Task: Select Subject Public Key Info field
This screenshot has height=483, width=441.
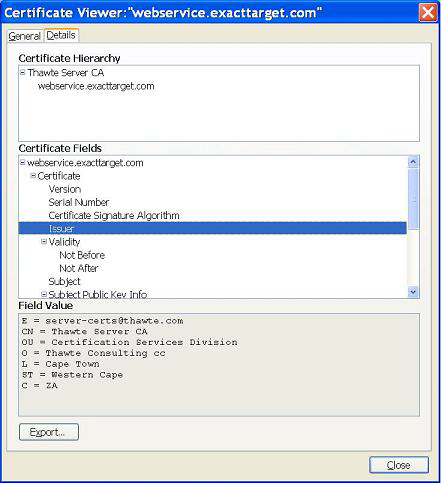Action: [98, 294]
